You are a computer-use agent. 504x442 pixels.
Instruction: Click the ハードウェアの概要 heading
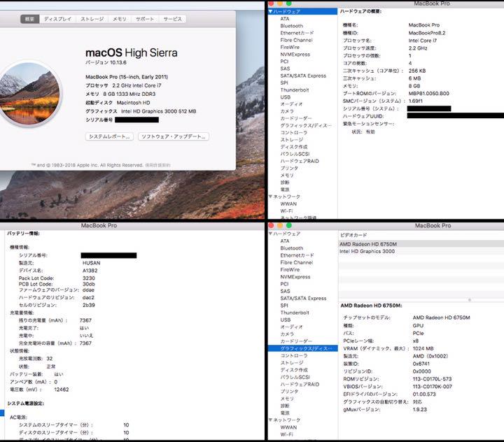click(360, 11)
